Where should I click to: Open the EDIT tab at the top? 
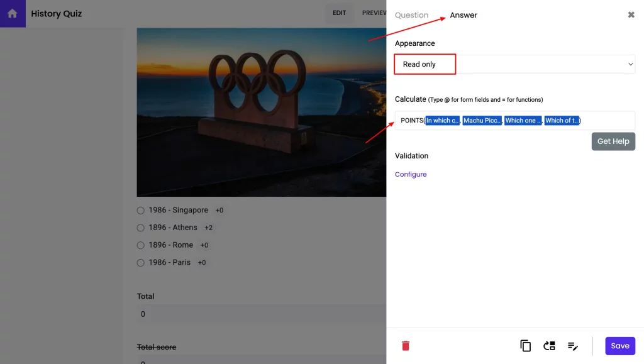click(340, 13)
